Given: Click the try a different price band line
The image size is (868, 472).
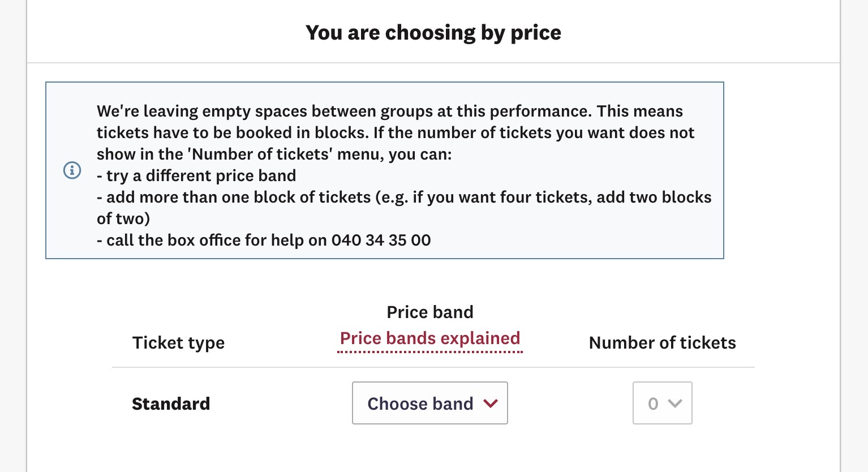Looking at the screenshot, I should point(196,175).
